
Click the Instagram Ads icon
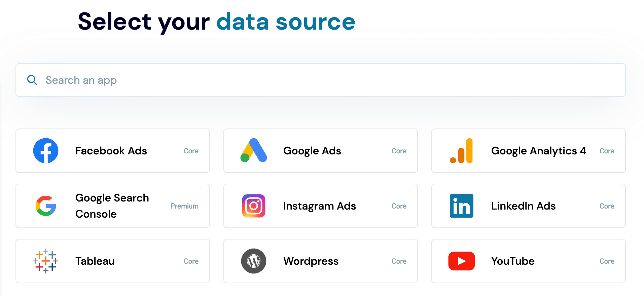coord(253,206)
